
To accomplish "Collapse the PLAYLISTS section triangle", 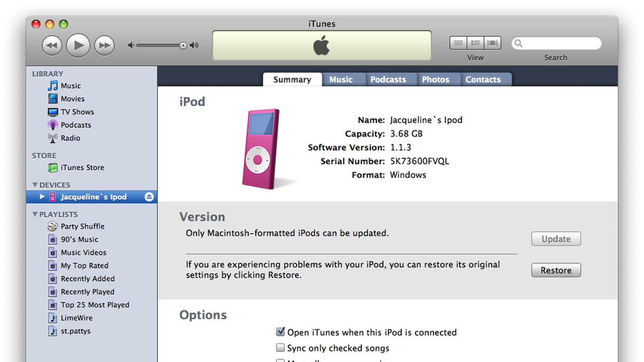I will 35,214.
